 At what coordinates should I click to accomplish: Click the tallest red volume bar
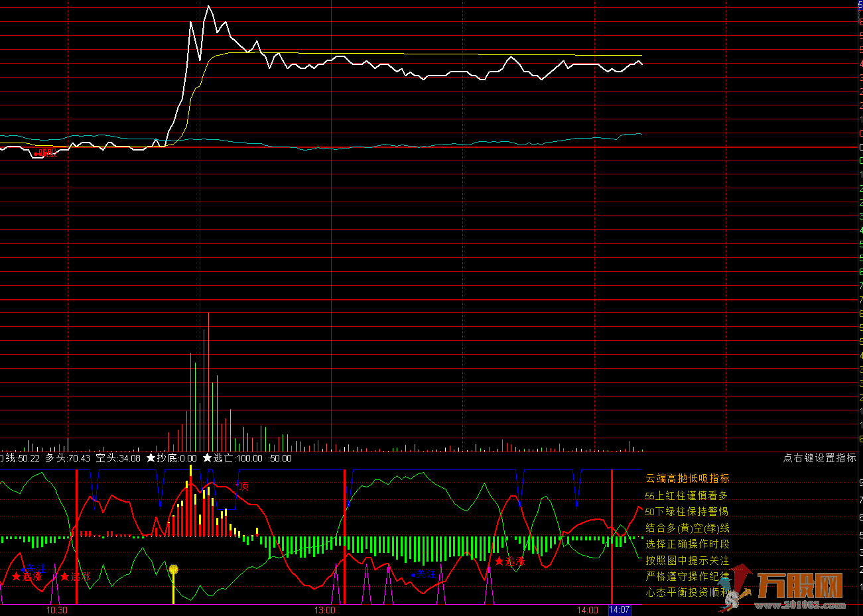[x=208, y=381]
